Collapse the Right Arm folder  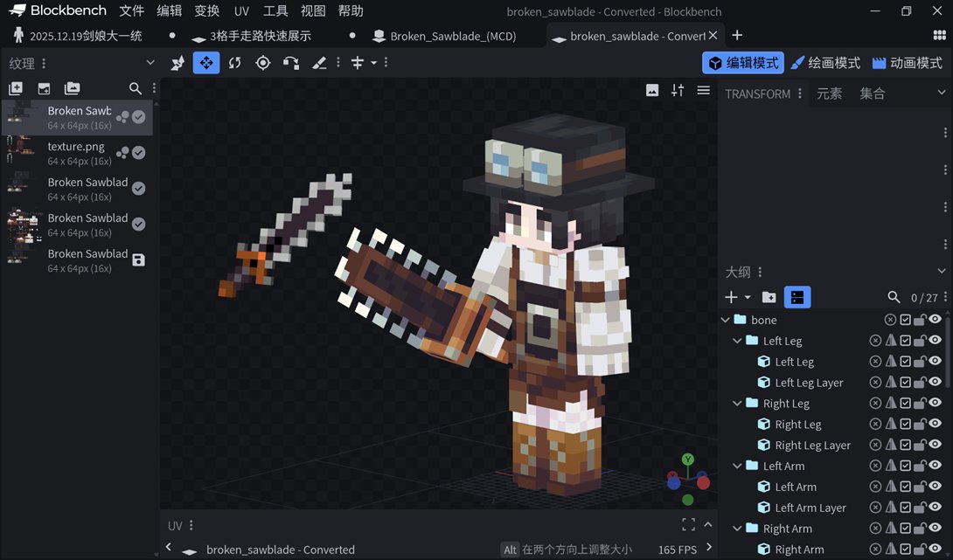click(737, 529)
